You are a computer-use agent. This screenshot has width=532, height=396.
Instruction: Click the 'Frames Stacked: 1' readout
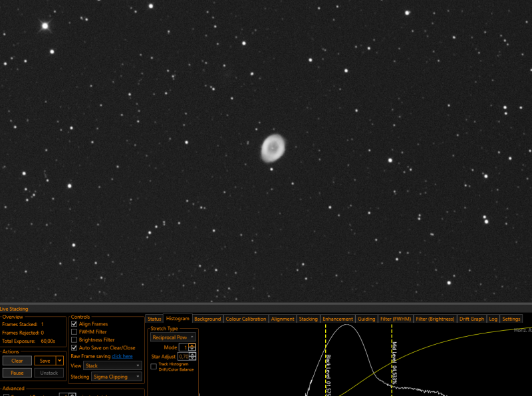point(23,324)
